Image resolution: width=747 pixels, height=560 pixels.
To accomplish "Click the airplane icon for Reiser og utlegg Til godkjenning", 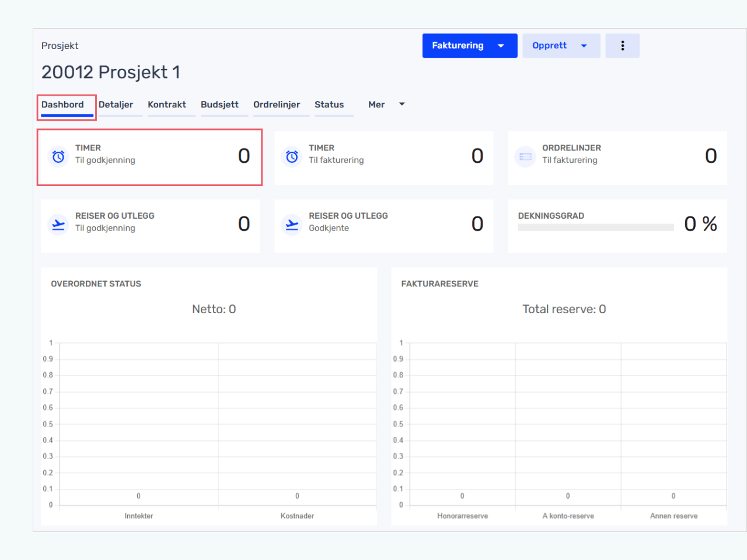I will click(58, 224).
